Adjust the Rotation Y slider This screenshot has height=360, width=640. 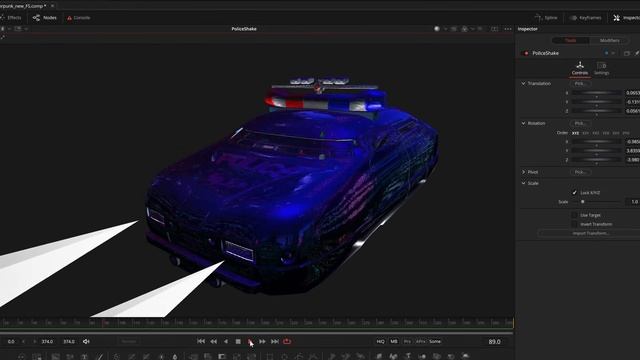pyautogui.click(x=596, y=151)
